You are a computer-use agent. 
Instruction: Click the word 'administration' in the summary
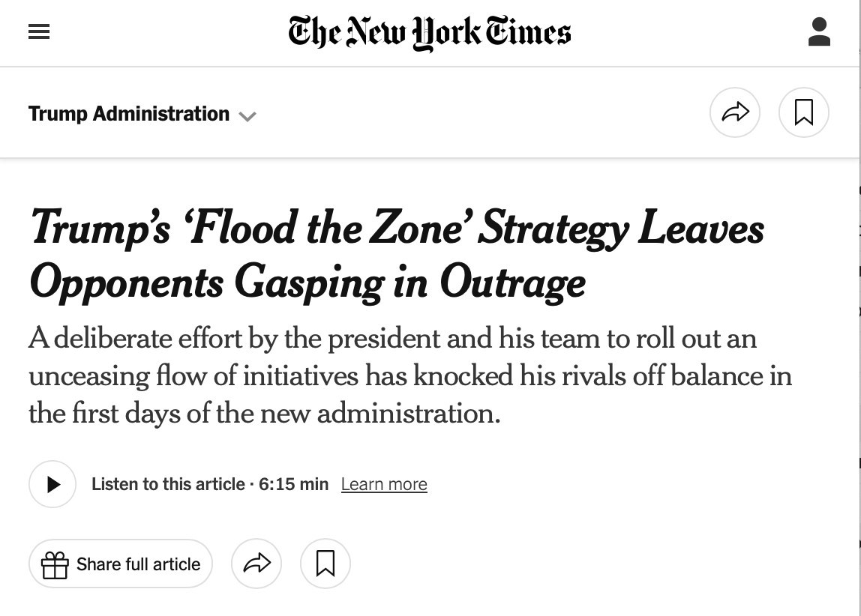[409, 414]
